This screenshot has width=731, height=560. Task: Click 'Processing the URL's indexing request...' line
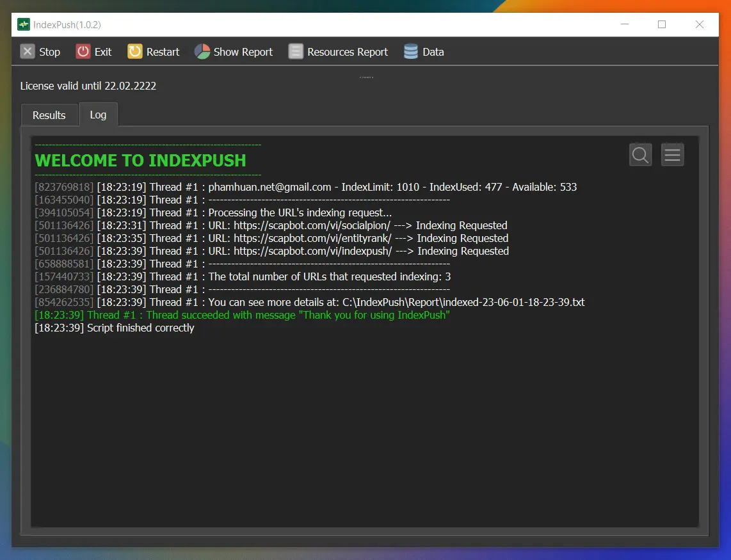pos(214,212)
